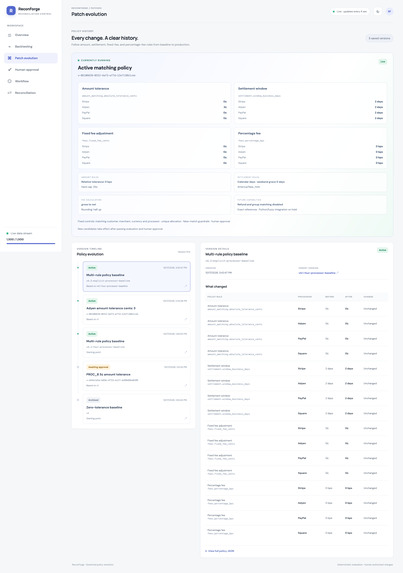Open Human approval section
This screenshot has width=403, height=573.
point(31,69)
